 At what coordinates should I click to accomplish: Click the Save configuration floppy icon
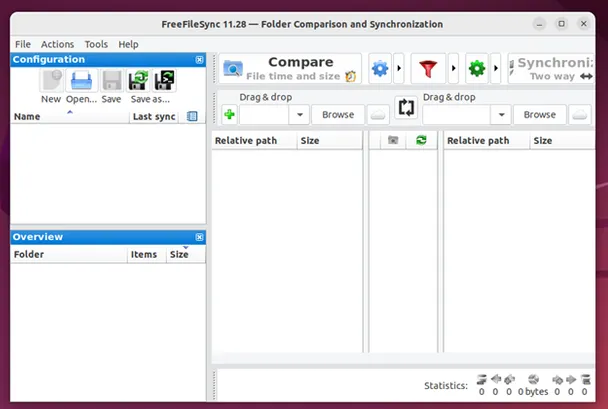[112, 80]
